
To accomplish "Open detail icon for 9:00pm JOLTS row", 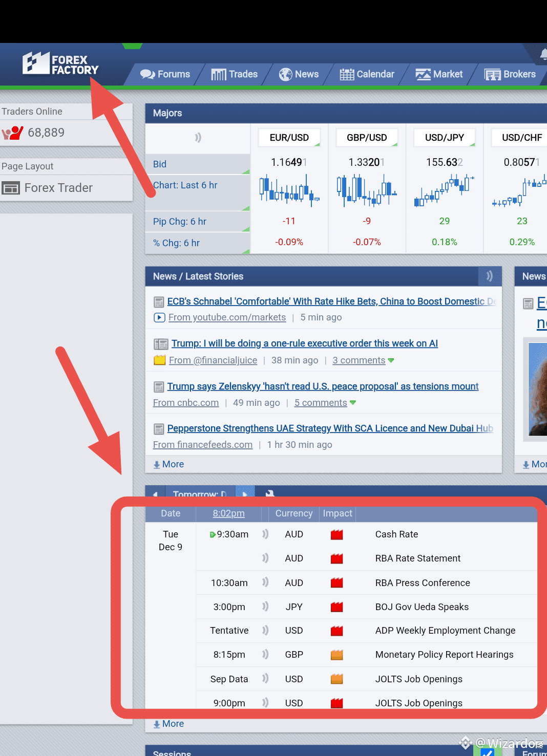I will click(265, 703).
